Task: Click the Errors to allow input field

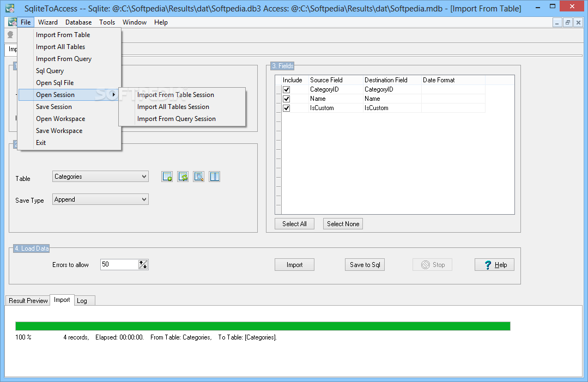Action: [120, 265]
